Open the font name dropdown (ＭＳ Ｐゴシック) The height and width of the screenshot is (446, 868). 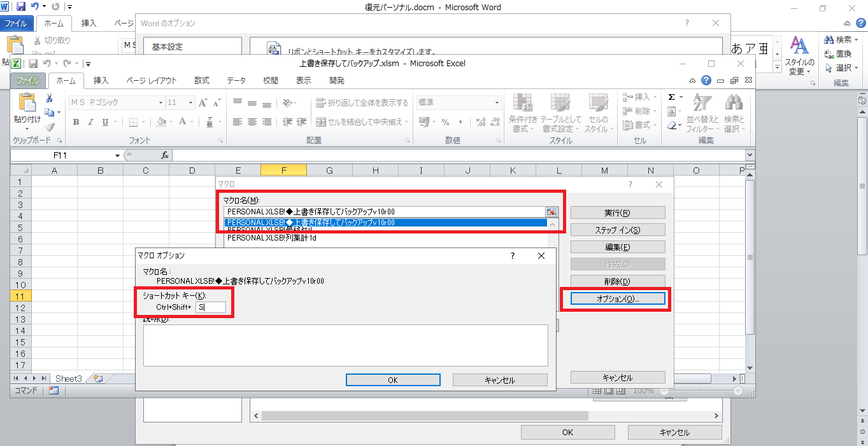160,102
